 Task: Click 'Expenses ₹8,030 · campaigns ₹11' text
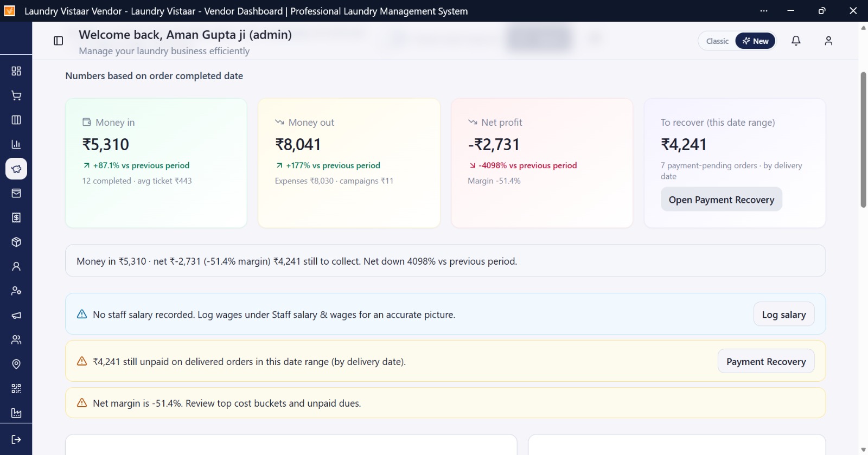(x=334, y=181)
